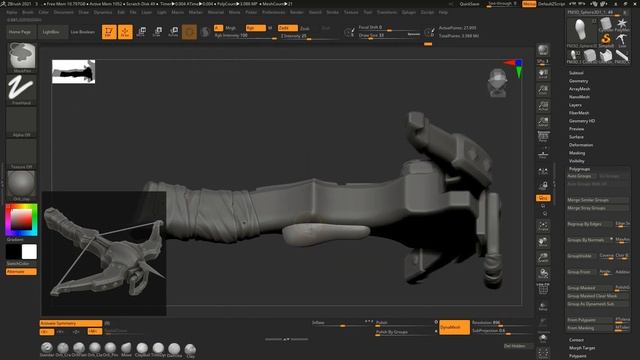Collapse the Polygroups subpalette

[580, 169]
